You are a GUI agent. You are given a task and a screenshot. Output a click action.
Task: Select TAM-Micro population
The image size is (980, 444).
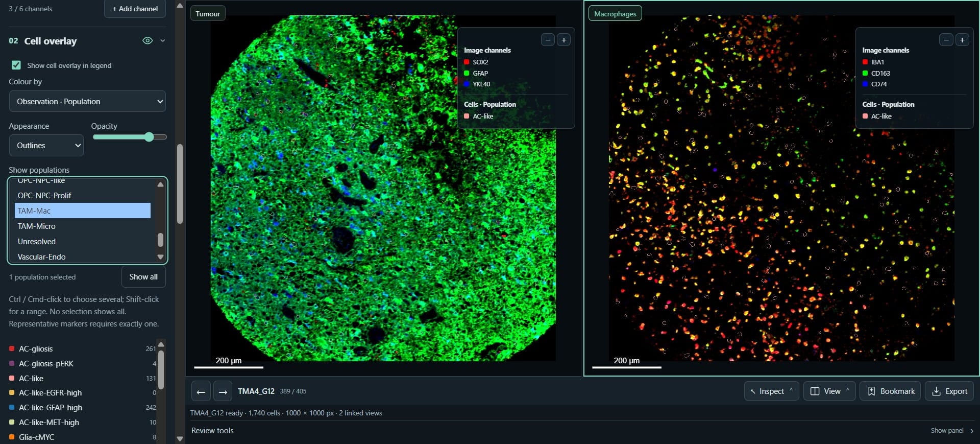pos(83,226)
